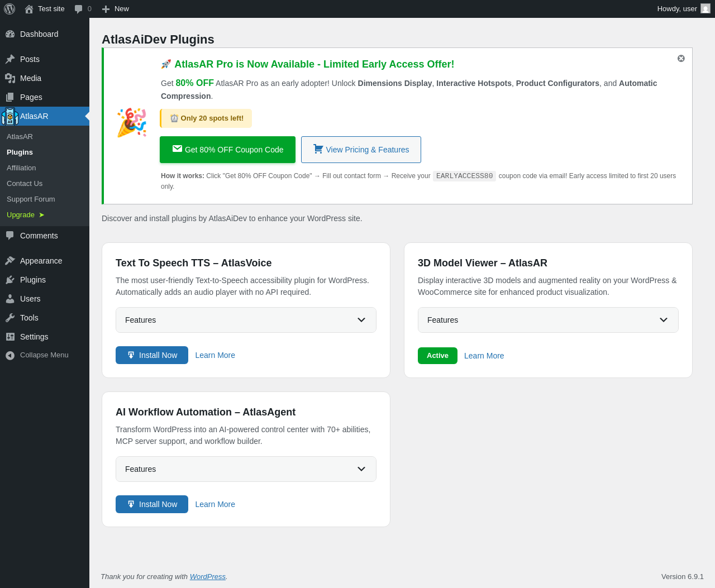This screenshot has height=588, width=715.
Task: Click the user avatar in admin bar
Action: coord(706,9)
